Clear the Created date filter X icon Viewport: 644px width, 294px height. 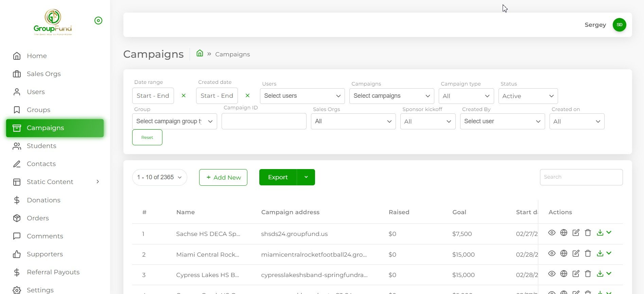click(247, 96)
